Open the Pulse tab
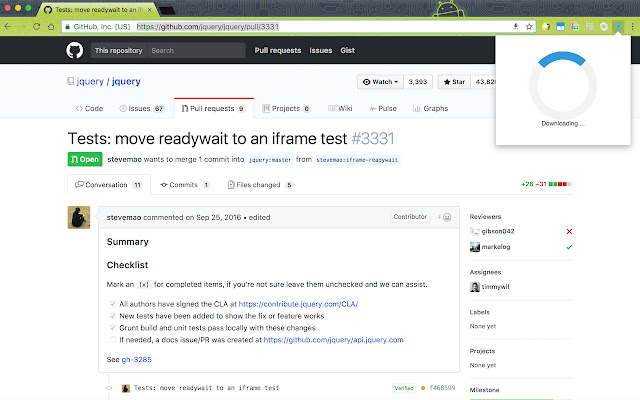Viewport: 640px width, 400px height. click(x=383, y=108)
